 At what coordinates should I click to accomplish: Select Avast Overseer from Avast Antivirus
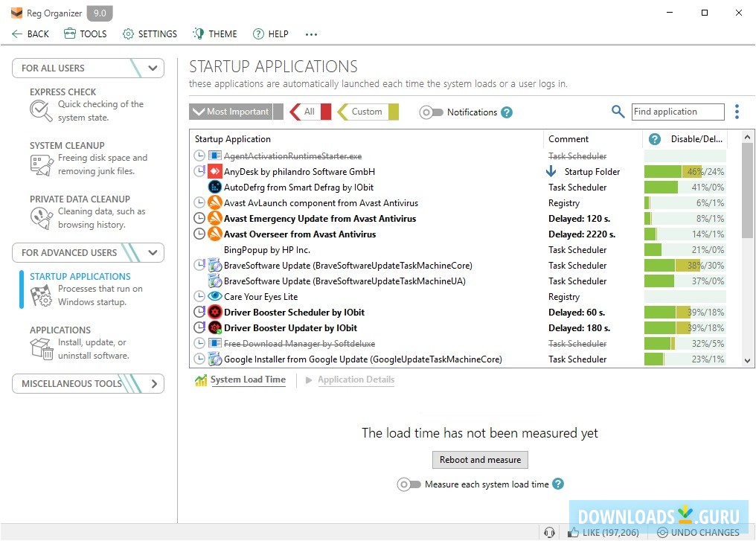(x=300, y=234)
